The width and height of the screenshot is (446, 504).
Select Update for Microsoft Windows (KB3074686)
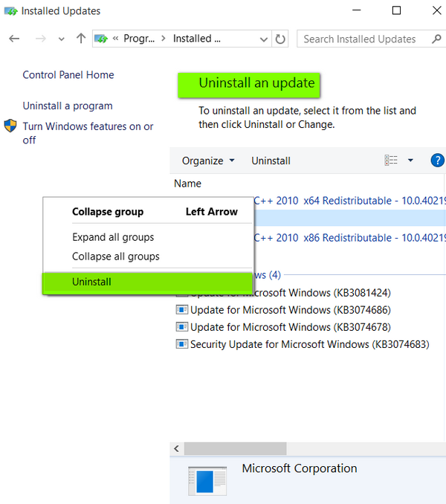click(x=291, y=310)
